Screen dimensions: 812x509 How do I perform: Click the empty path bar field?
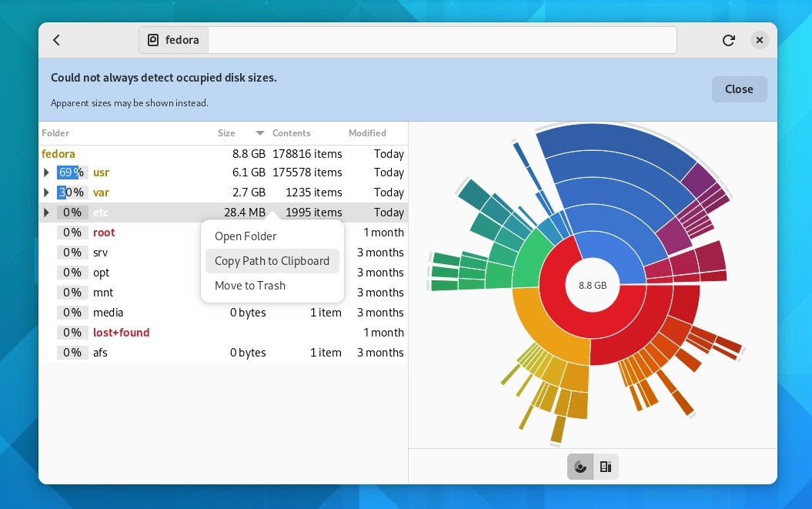[x=443, y=40]
